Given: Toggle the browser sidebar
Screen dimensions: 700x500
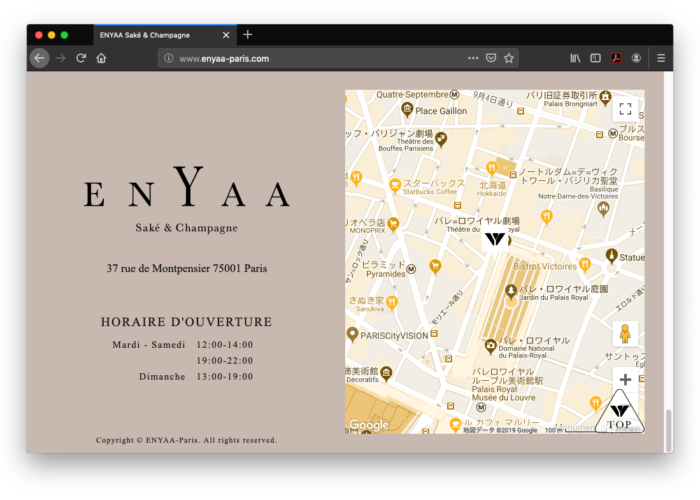Looking at the screenshot, I should 596,58.
